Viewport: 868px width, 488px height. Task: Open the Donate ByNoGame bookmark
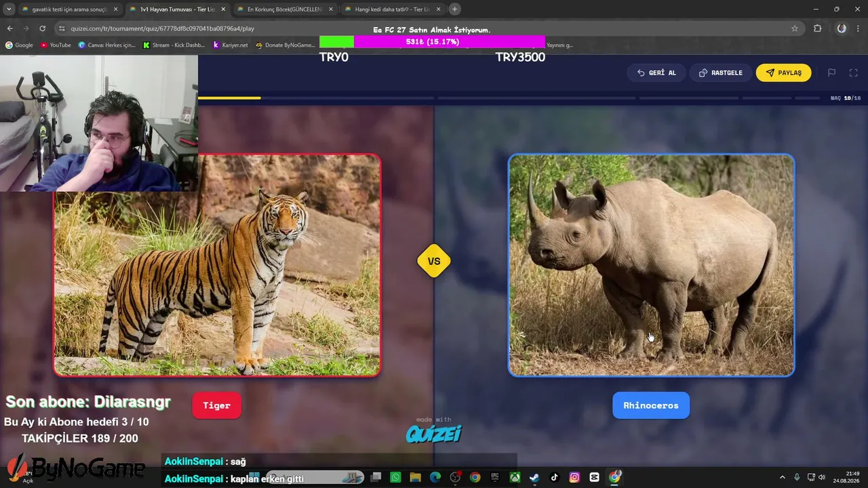[x=285, y=45]
